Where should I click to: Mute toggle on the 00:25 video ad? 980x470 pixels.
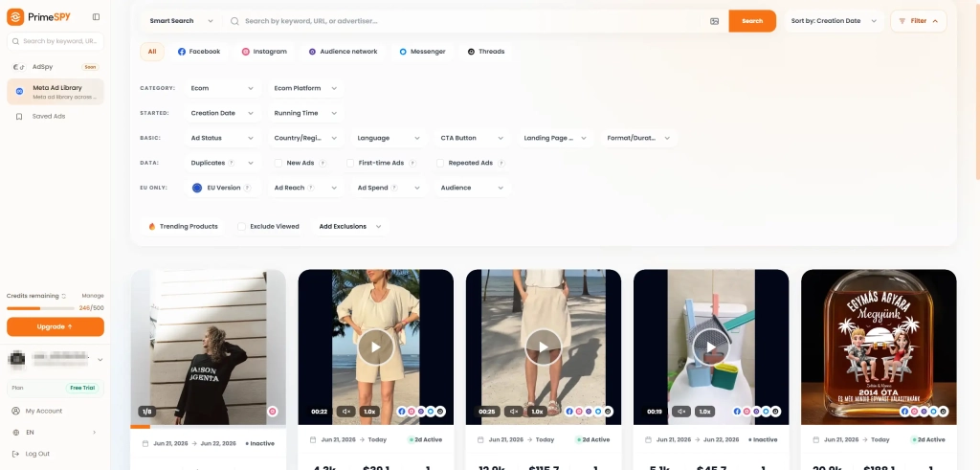pos(514,412)
